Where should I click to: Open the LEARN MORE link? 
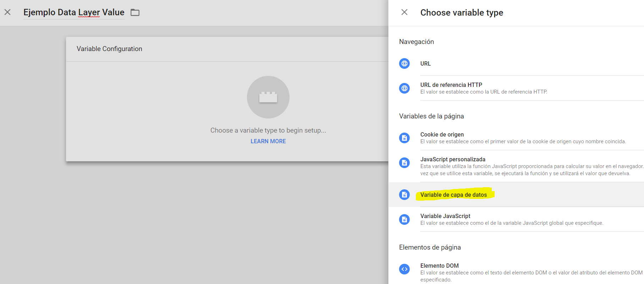pyautogui.click(x=268, y=141)
